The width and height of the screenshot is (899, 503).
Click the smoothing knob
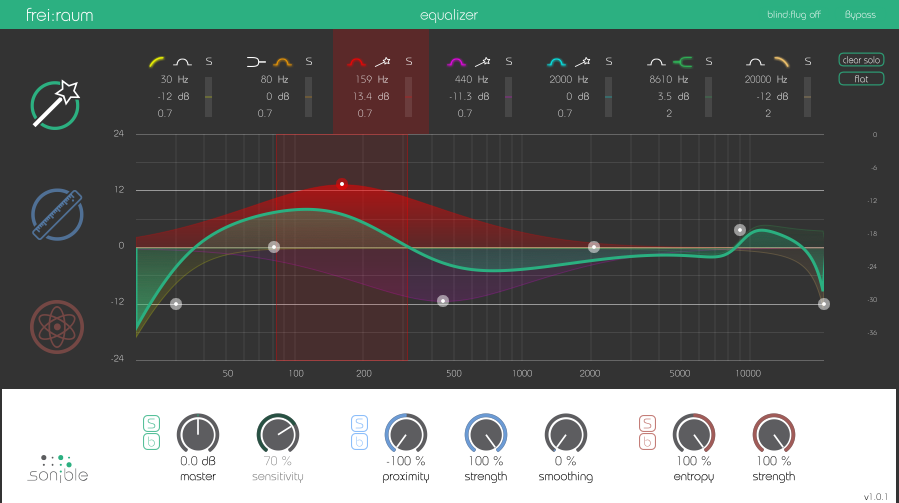566,434
